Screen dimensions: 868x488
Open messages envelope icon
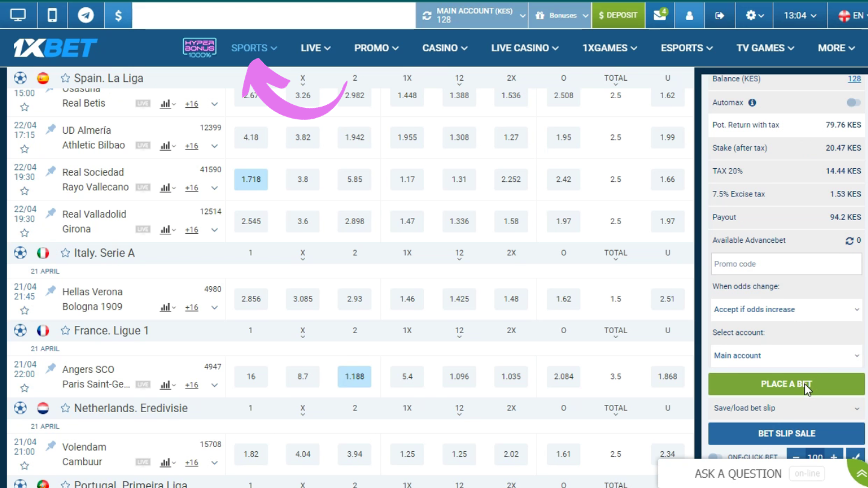[x=659, y=15]
